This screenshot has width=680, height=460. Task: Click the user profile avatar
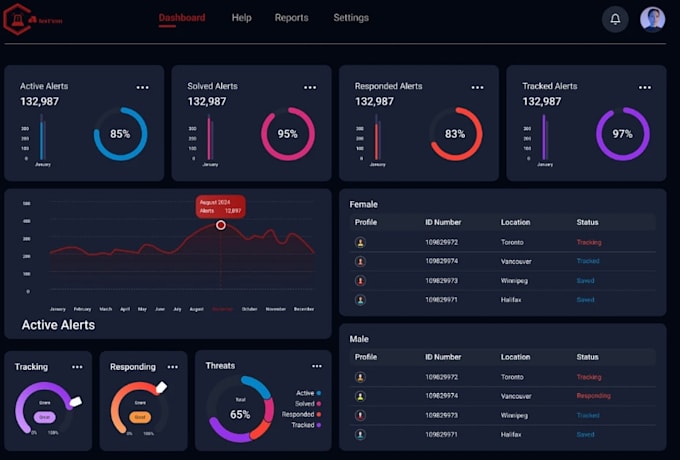coord(652,19)
